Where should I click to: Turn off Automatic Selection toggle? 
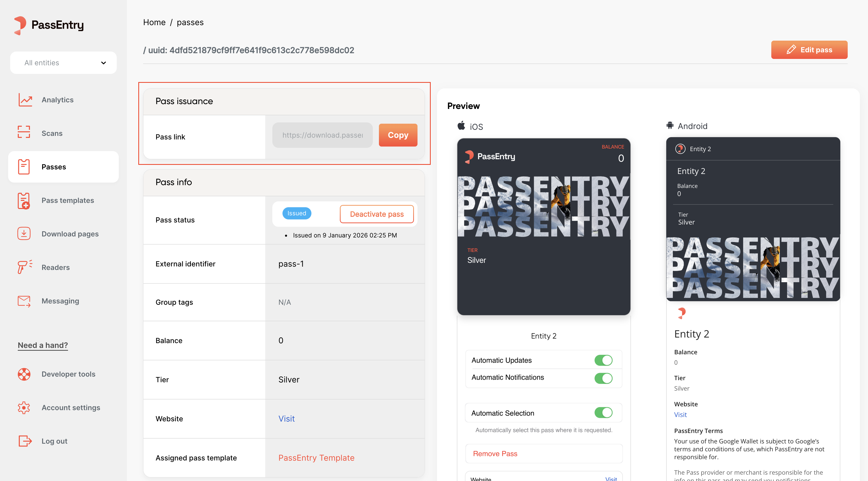pos(603,413)
